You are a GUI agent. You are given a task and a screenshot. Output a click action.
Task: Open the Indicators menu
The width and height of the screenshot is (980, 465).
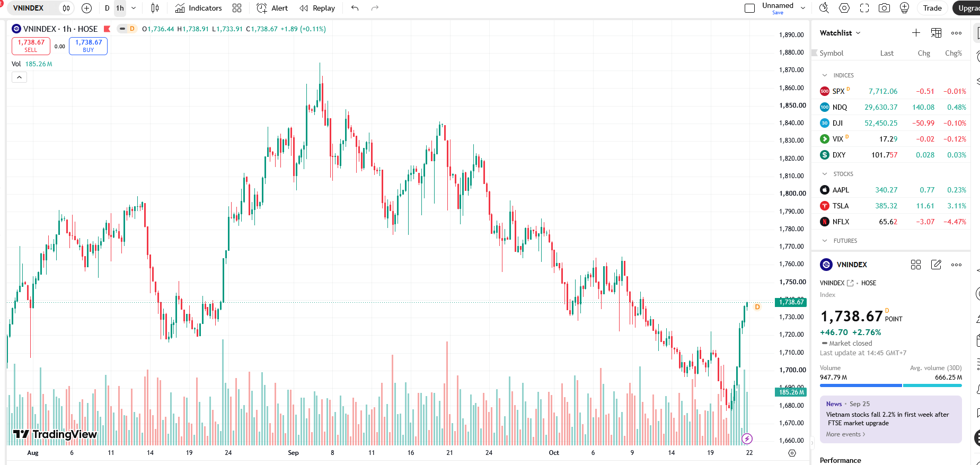[x=199, y=8]
